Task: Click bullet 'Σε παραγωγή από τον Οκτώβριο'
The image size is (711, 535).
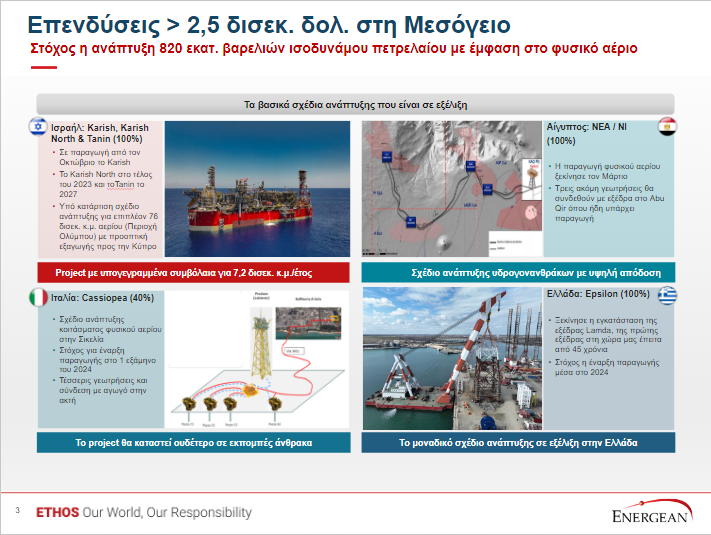Action: [x=100, y=157]
